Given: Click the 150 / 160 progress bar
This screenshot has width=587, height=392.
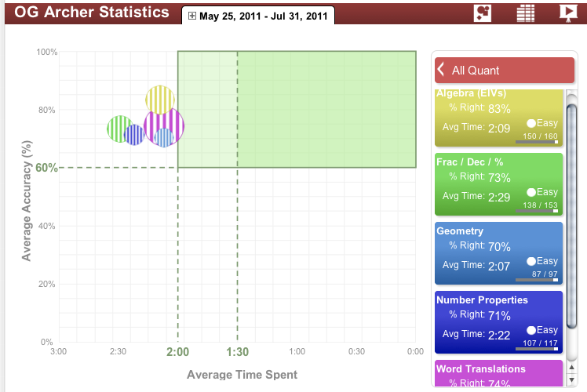Looking at the screenshot, I should tap(537, 142).
